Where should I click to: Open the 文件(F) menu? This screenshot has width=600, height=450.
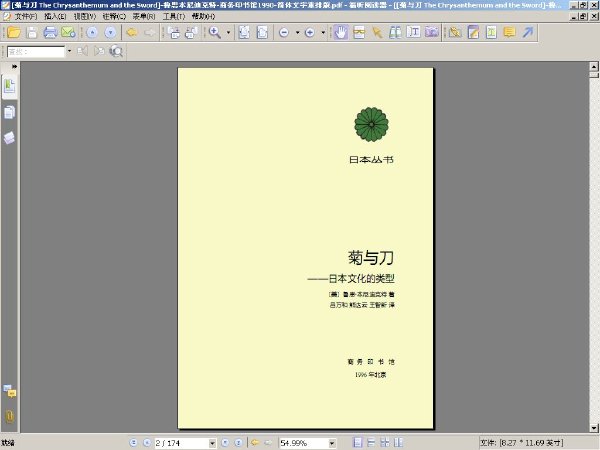(26, 16)
